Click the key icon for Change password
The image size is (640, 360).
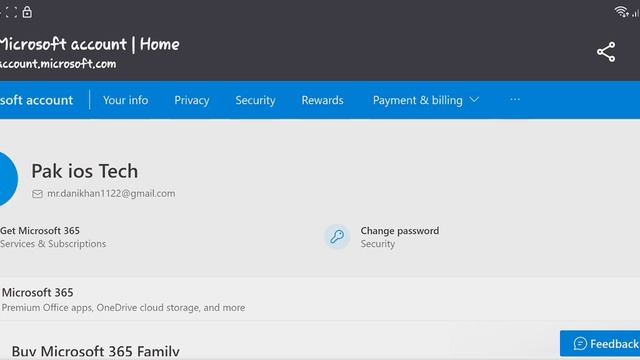(x=337, y=236)
